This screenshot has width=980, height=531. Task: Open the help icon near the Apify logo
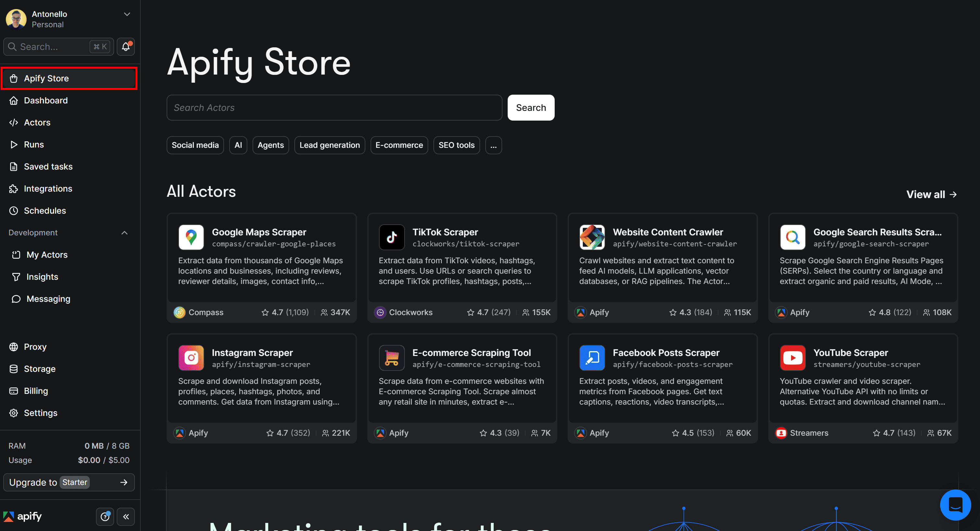105,516
